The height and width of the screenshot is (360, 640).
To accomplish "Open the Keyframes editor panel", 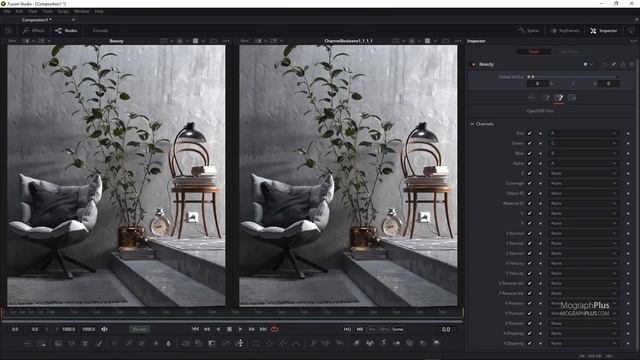I will click(x=565, y=31).
